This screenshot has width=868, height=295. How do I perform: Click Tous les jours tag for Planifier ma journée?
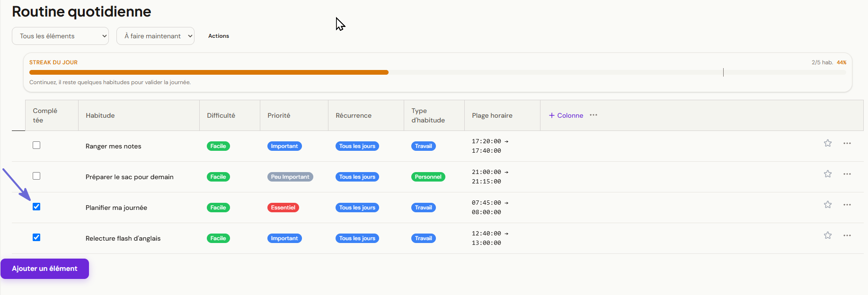tap(357, 208)
